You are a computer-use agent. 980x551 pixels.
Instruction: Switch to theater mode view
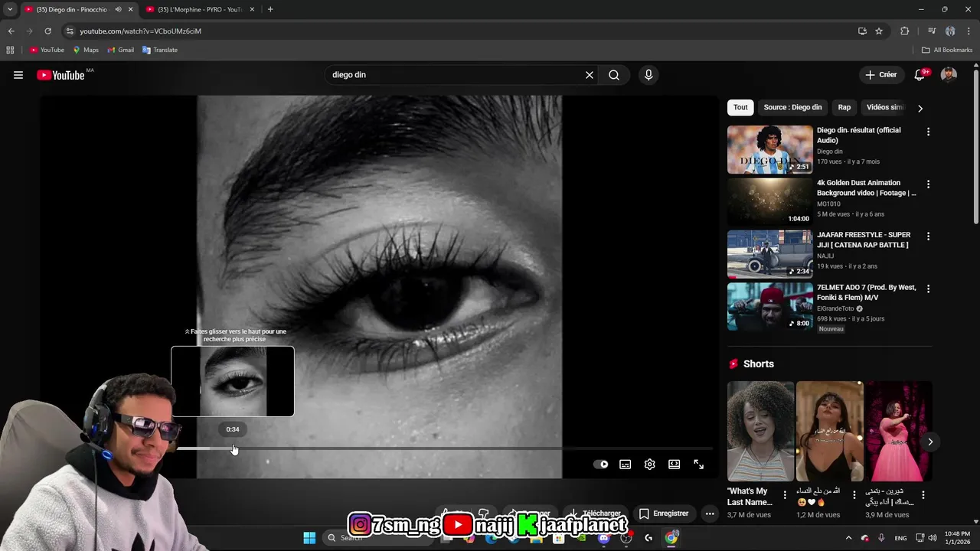[675, 465]
